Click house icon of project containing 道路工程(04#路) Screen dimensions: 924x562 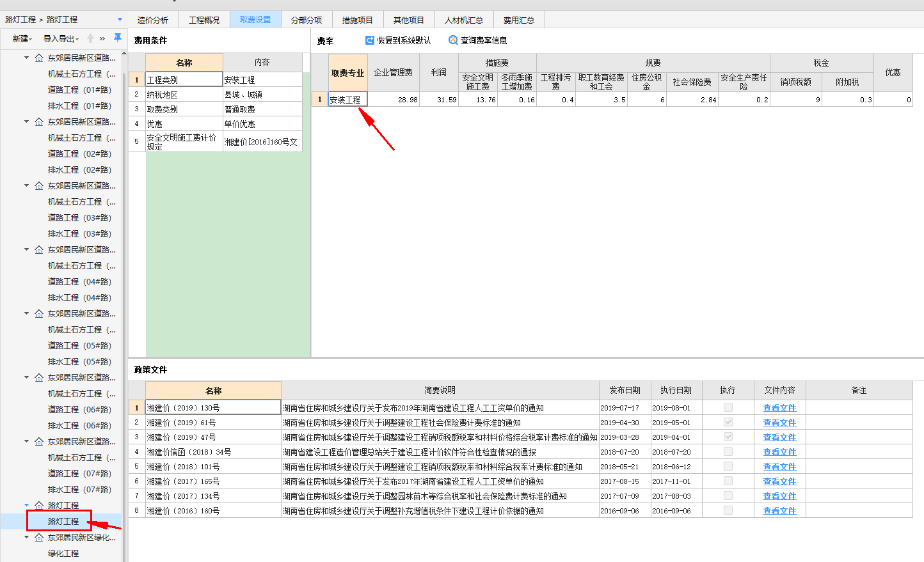point(39,250)
